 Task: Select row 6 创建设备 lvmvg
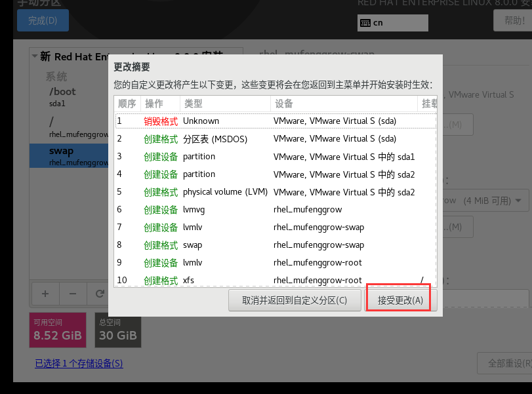[x=276, y=210]
